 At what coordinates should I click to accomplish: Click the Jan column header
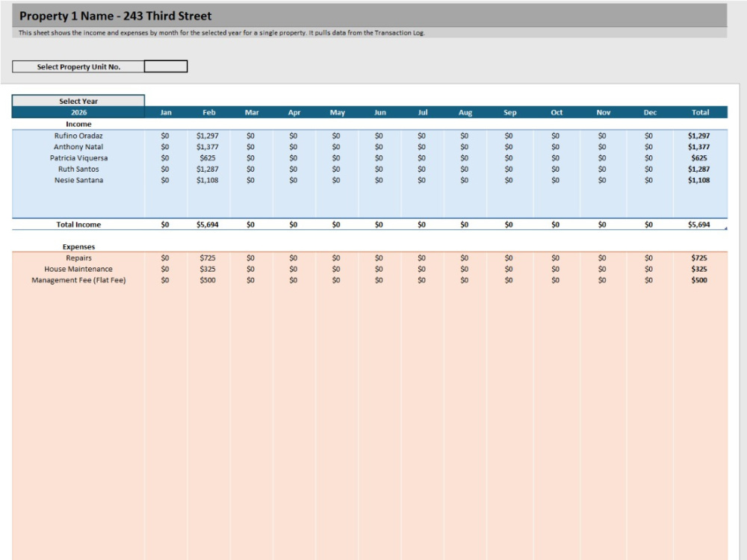(x=166, y=113)
